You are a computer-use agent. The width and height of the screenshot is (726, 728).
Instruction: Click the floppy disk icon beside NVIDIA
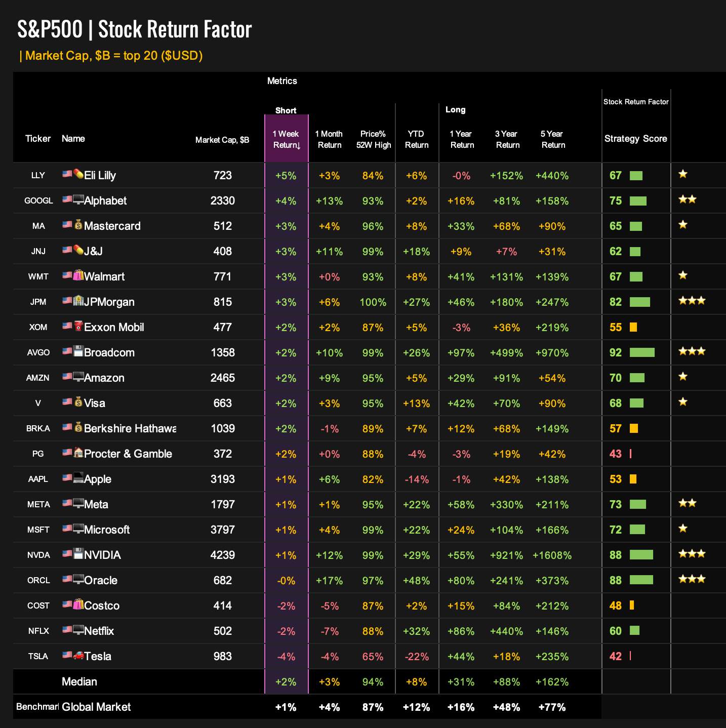click(78, 554)
